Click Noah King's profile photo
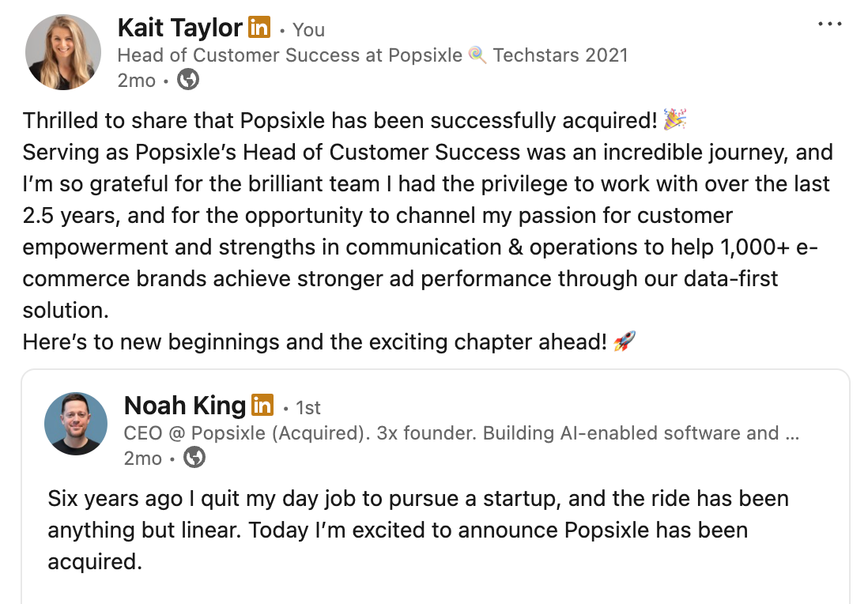The image size is (868, 604). tap(76, 423)
